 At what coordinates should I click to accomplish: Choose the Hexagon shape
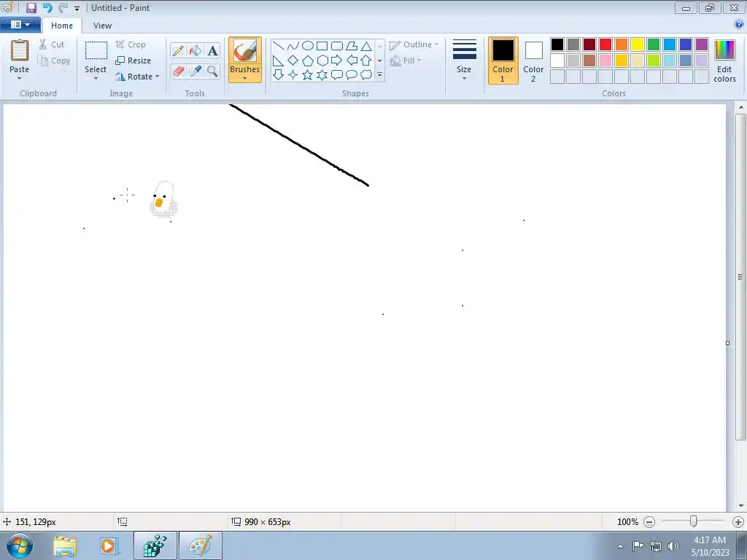click(x=322, y=61)
